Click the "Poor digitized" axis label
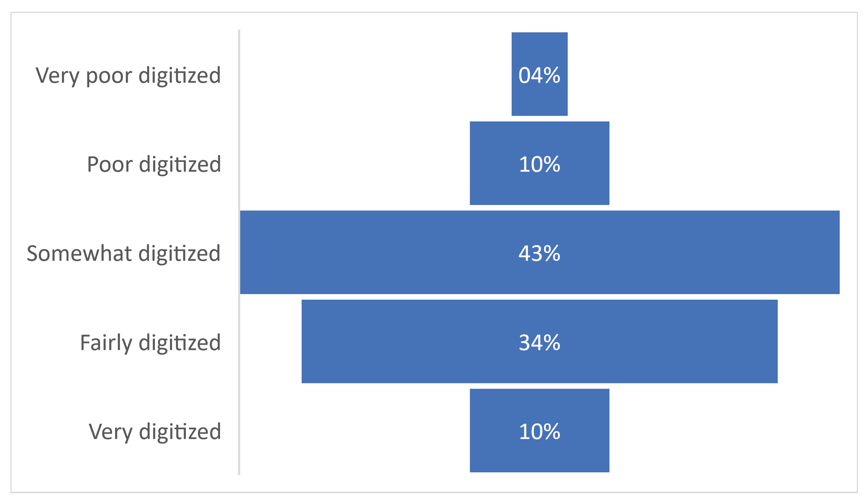The image size is (868, 504). 154,164
